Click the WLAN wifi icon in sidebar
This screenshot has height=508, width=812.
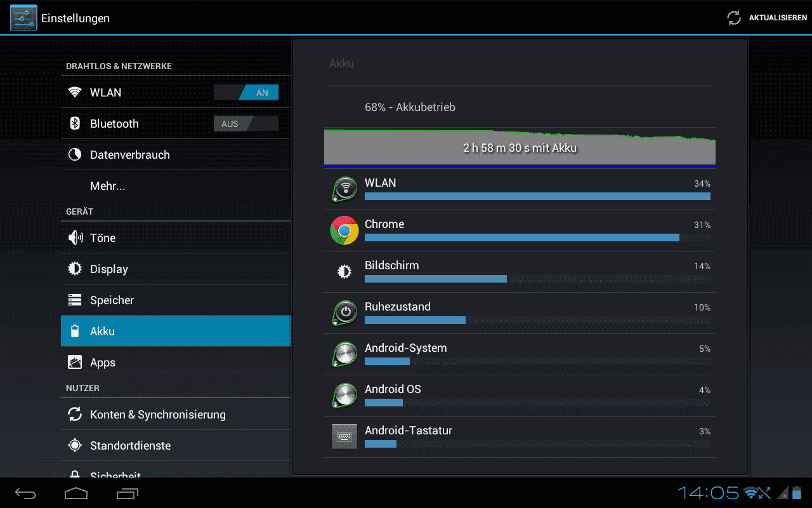coord(75,93)
